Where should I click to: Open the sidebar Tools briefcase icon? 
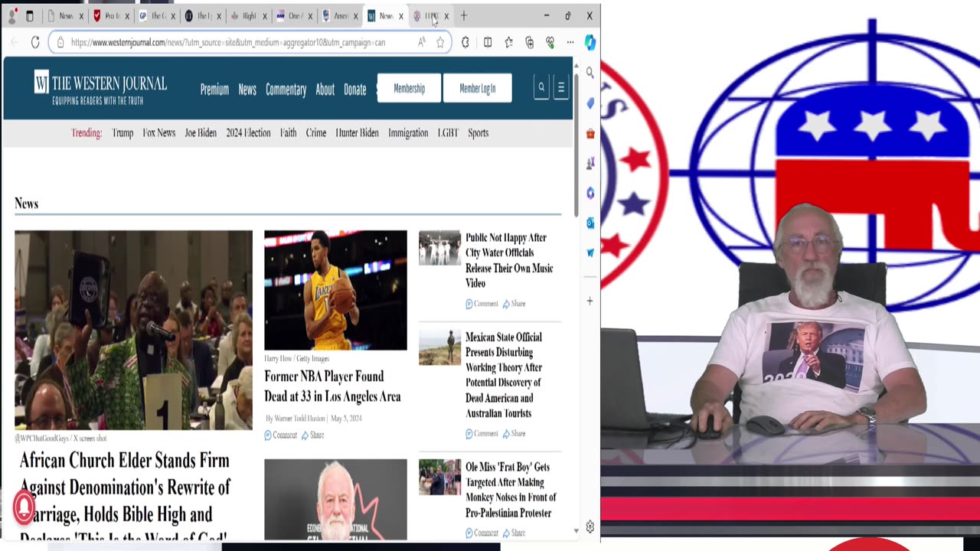590,133
